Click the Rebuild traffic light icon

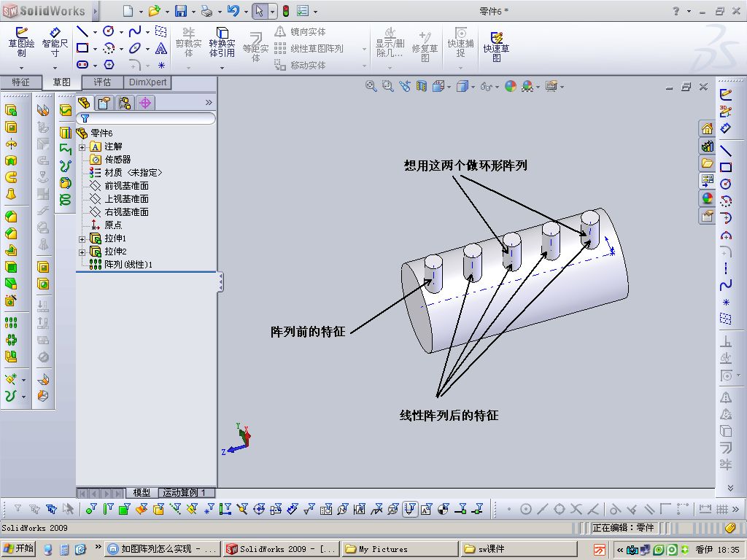[286, 11]
